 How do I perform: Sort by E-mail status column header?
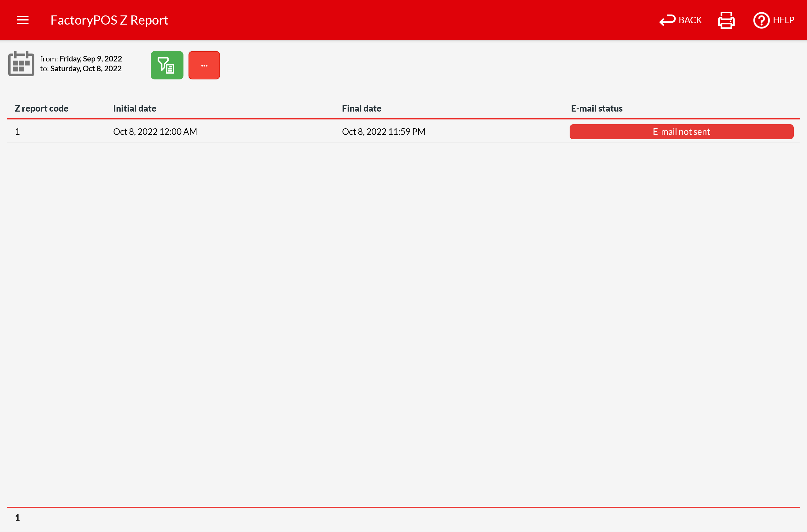(x=596, y=108)
